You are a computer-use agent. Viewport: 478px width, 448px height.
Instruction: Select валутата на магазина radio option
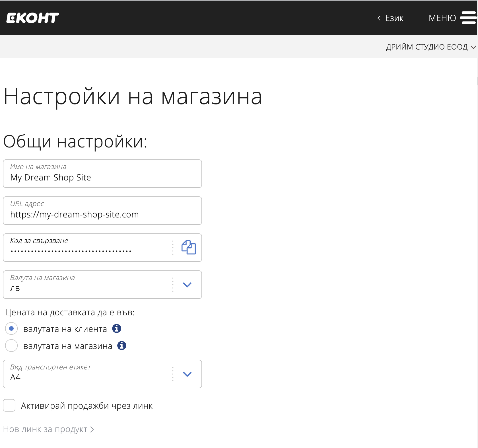(x=11, y=346)
